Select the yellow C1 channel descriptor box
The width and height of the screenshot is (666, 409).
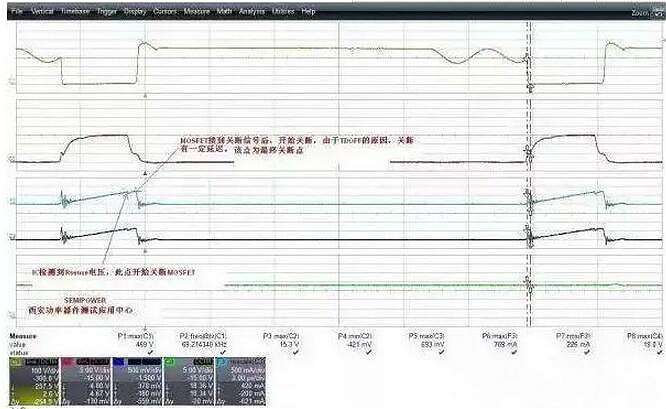32,387
